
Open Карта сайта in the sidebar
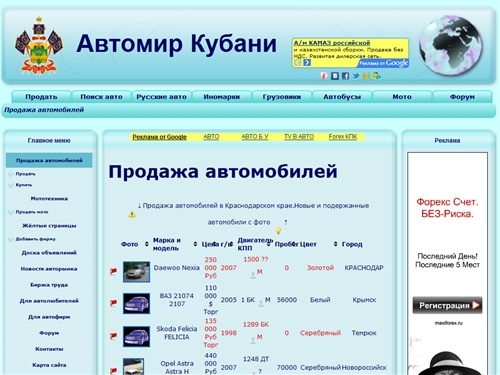[x=49, y=365]
